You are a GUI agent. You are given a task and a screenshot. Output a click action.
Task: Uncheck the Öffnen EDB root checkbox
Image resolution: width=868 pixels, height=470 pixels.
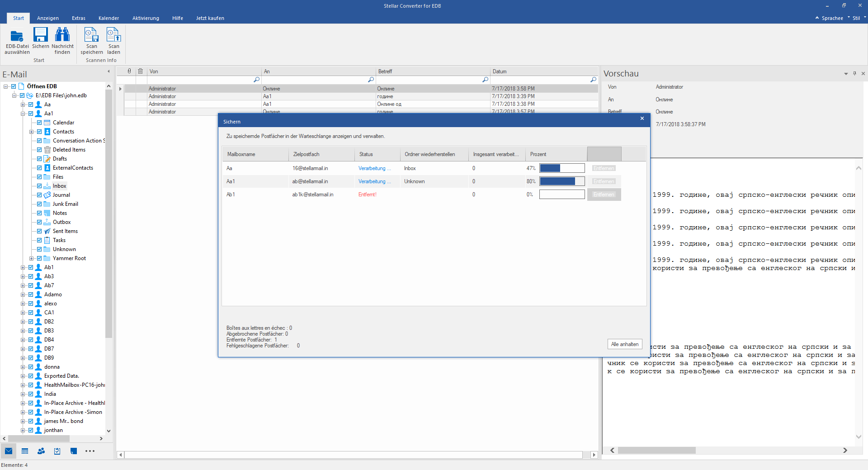tap(14, 86)
